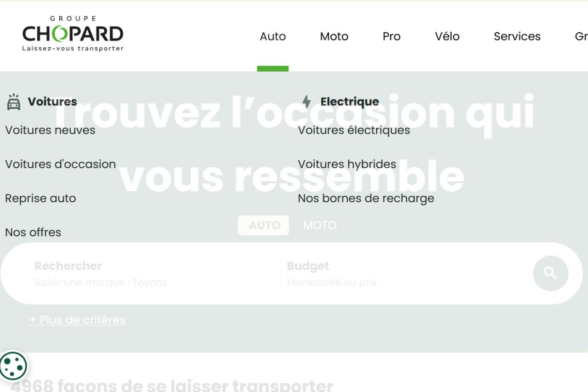View Nos bornes de recharge
Screen dimensions: 588x392
pyautogui.click(x=366, y=198)
